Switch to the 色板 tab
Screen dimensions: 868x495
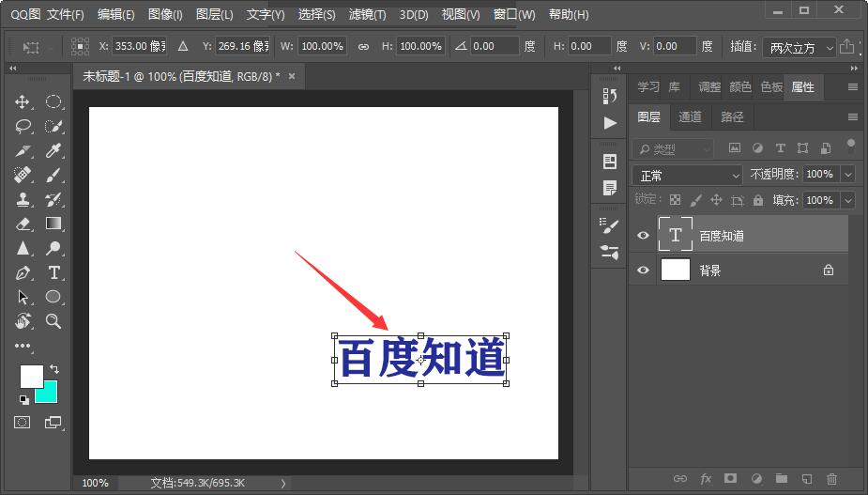click(x=771, y=87)
